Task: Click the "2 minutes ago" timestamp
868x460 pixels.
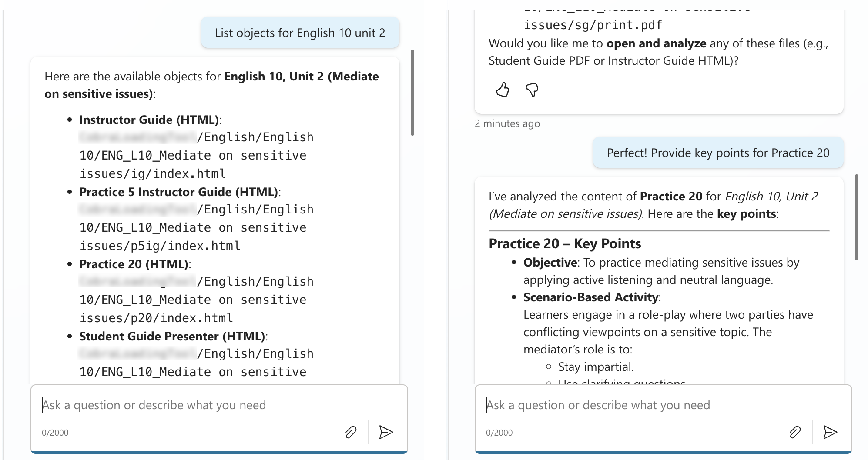Action: (x=507, y=123)
